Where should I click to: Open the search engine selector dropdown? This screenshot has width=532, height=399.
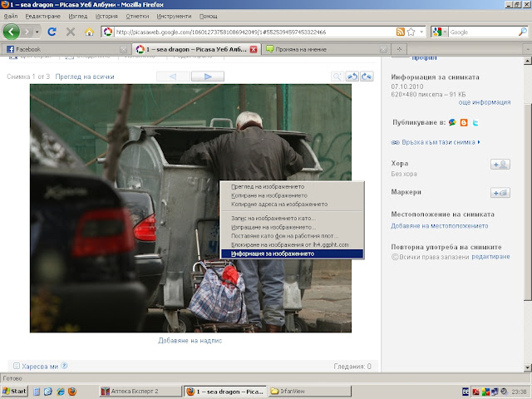tap(440, 32)
